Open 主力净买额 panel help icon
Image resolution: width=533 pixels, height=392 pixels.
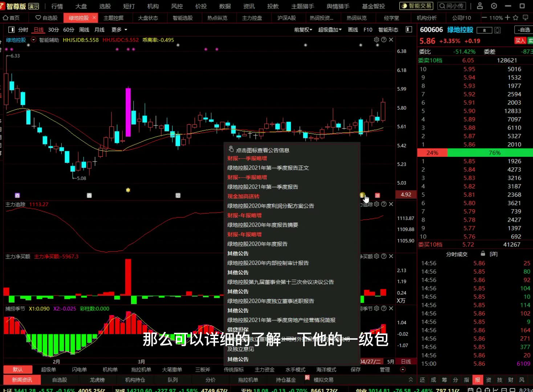point(384,256)
